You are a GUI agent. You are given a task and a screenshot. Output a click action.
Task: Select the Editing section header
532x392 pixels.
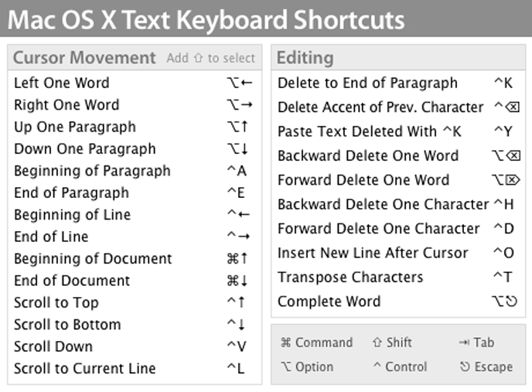[305, 58]
